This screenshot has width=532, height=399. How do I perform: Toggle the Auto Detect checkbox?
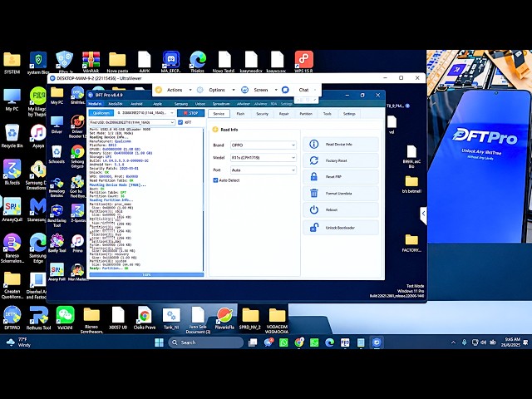point(215,180)
